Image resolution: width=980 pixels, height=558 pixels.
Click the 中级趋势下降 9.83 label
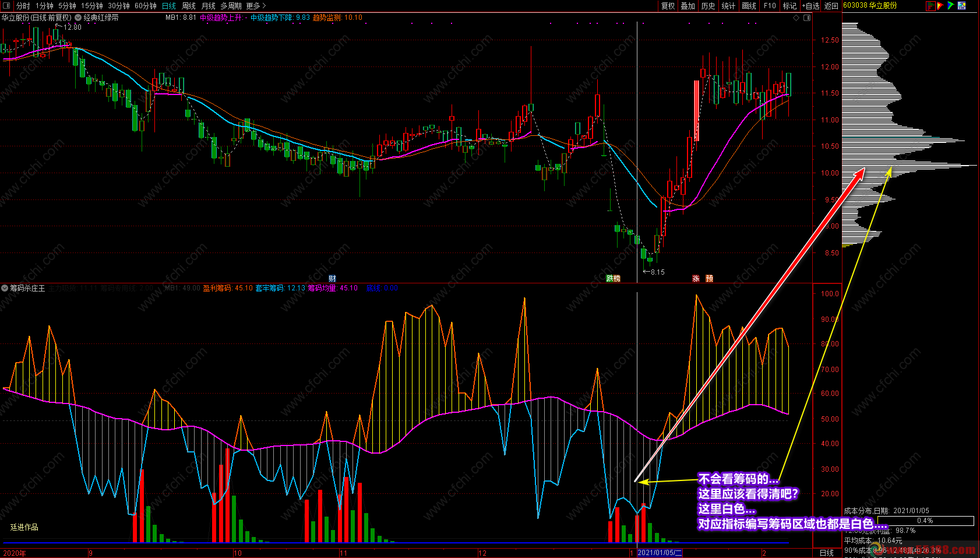tap(280, 17)
